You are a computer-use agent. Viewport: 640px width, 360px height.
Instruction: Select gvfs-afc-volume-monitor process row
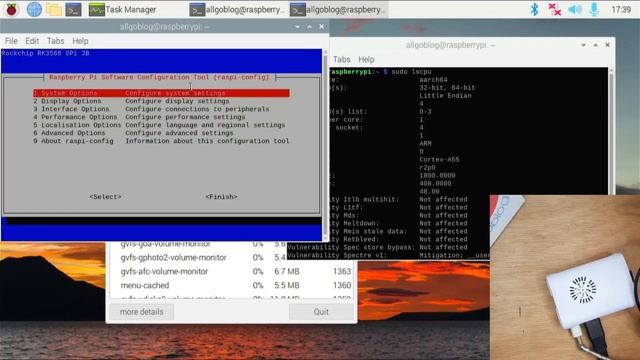[231, 271]
